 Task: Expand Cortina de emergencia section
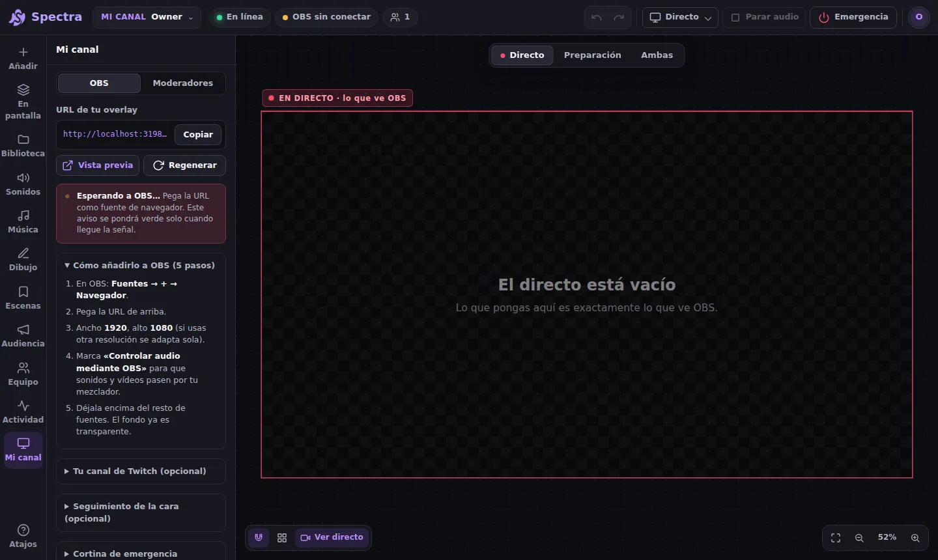(141, 552)
